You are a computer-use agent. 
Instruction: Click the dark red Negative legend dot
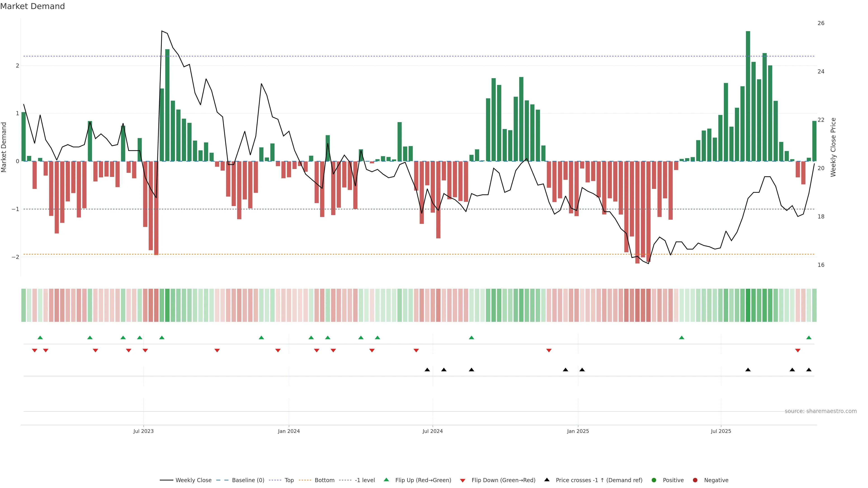[x=695, y=480]
